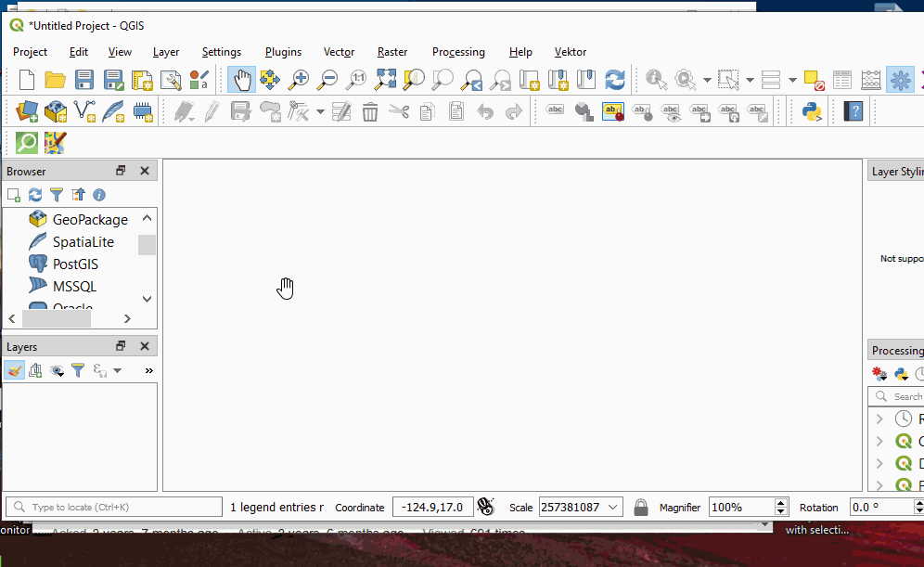Select GeoPackage in Browser tree
The image size is (924, 567).
click(x=90, y=219)
